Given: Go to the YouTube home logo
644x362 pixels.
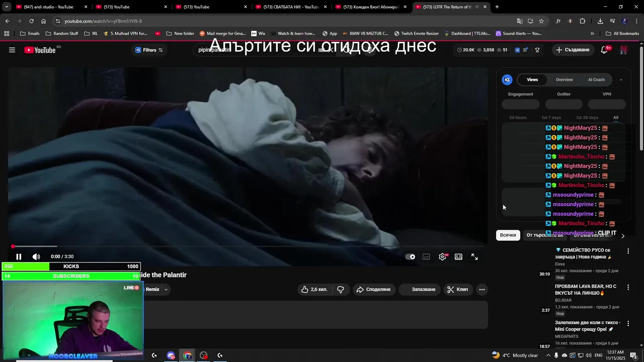Looking at the screenshot, I should (40, 50).
